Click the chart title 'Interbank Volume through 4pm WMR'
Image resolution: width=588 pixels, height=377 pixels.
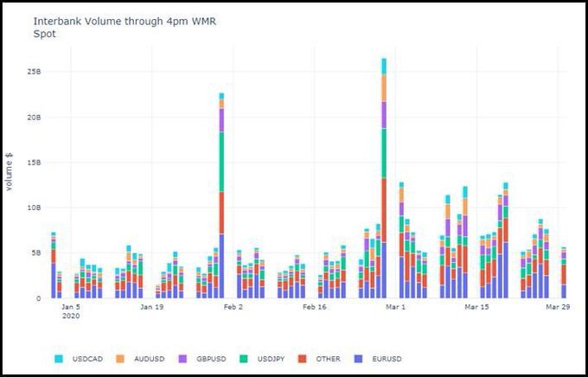tap(125, 22)
